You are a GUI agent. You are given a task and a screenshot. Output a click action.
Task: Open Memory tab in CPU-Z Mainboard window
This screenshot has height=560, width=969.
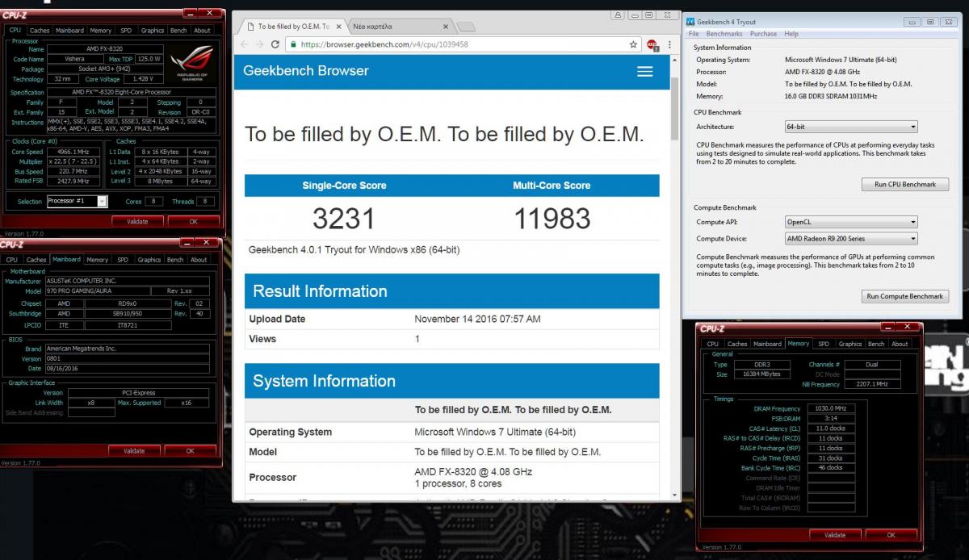pyautogui.click(x=98, y=260)
